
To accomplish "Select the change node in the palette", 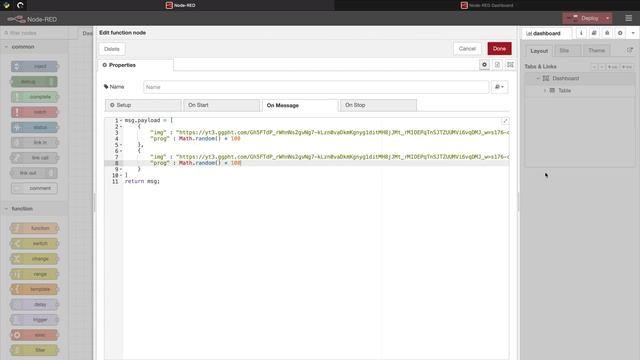I will pos(34,259).
